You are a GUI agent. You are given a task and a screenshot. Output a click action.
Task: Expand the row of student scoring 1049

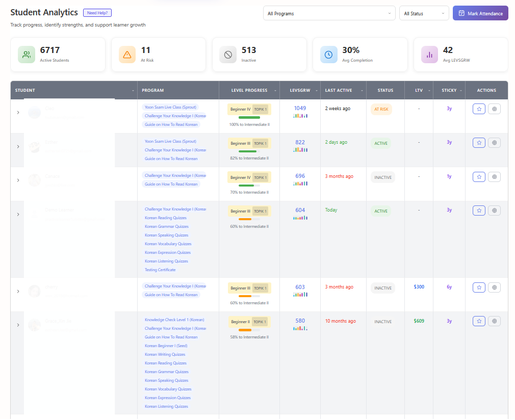pyautogui.click(x=18, y=112)
